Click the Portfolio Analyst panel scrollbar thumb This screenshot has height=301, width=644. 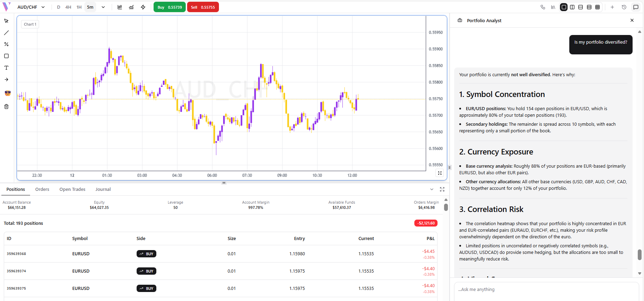point(640,255)
